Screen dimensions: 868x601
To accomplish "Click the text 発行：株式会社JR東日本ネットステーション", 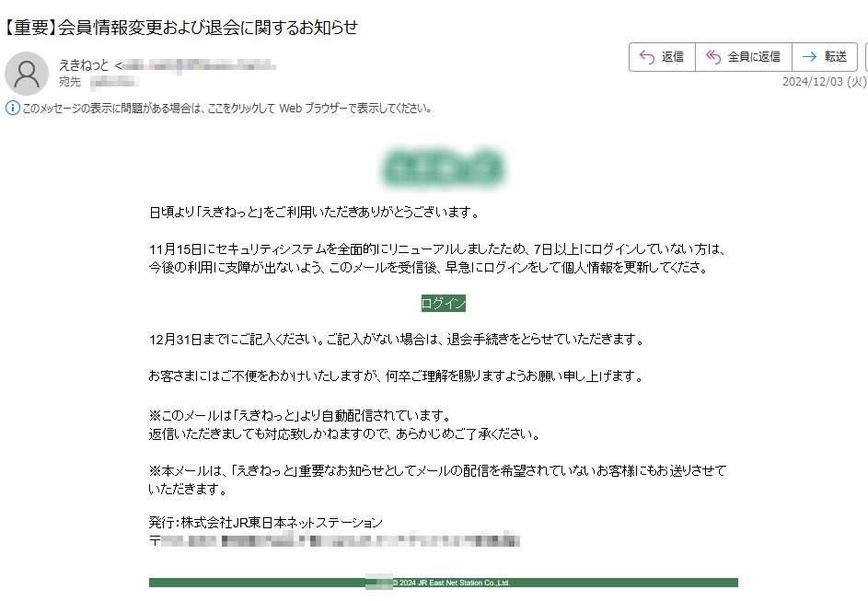I will coord(266,523).
